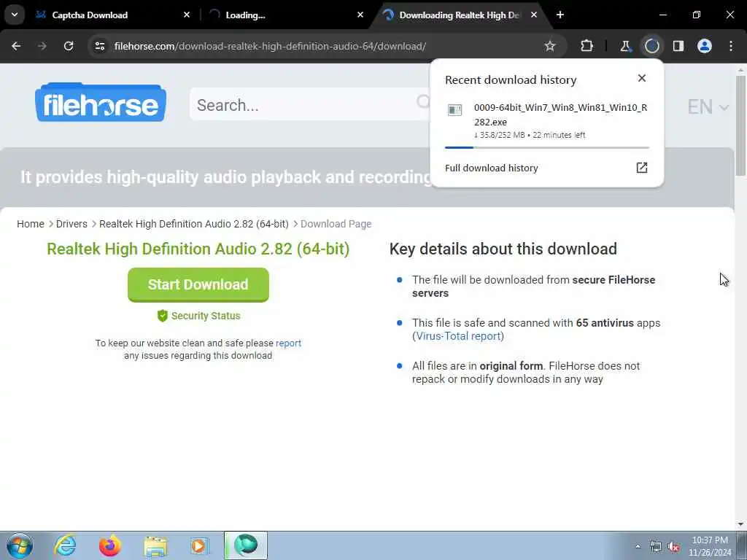Open the EN language dropdown

[708, 107]
